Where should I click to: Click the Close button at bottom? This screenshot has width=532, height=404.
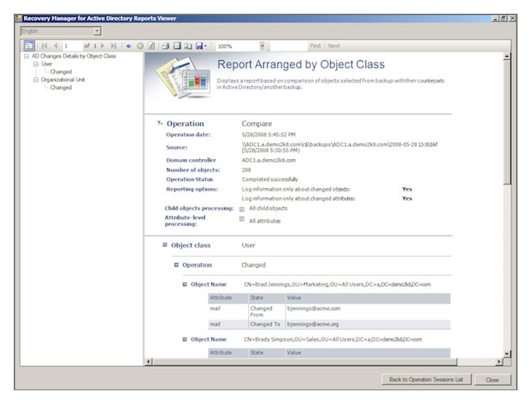coord(492,379)
